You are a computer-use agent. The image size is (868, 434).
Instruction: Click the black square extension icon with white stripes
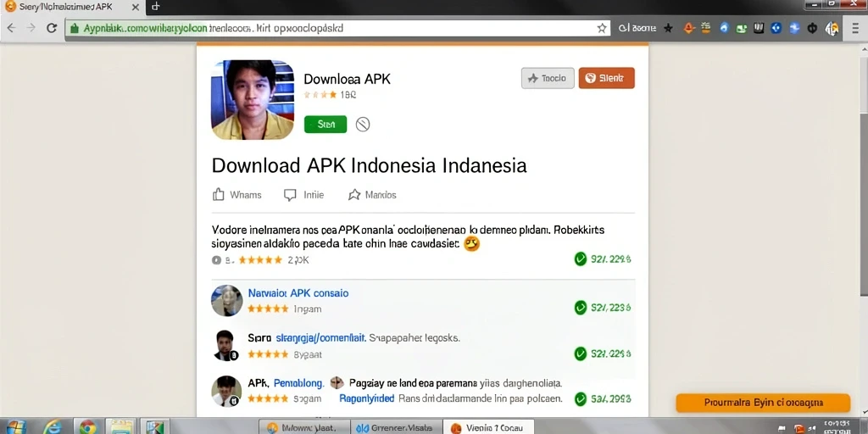(x=759, y=28)
